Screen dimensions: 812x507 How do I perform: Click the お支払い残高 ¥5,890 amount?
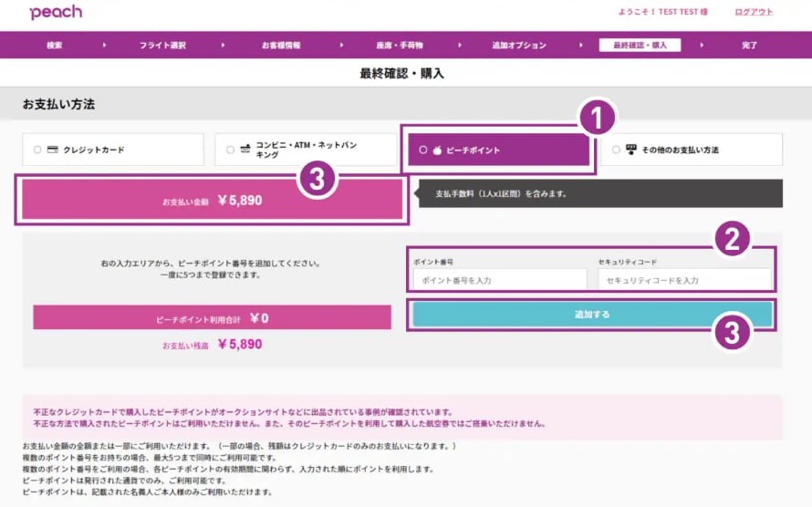[212, 345]
